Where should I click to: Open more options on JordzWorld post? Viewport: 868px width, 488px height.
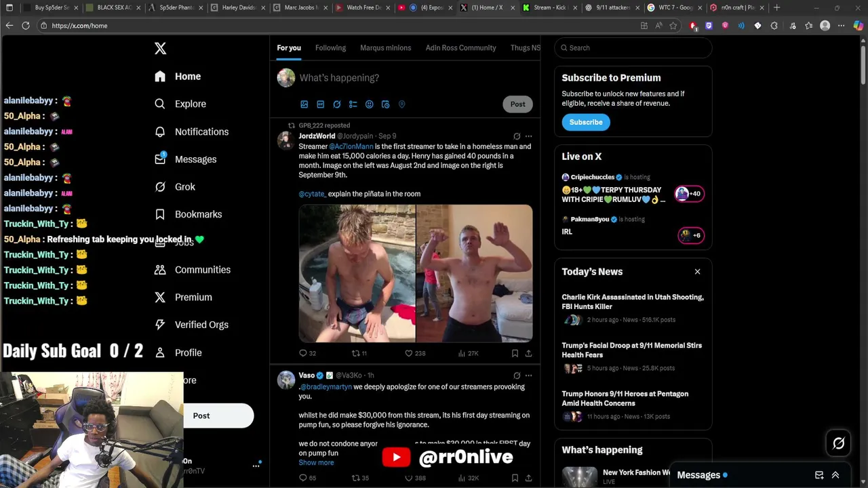tap(528, 136)
